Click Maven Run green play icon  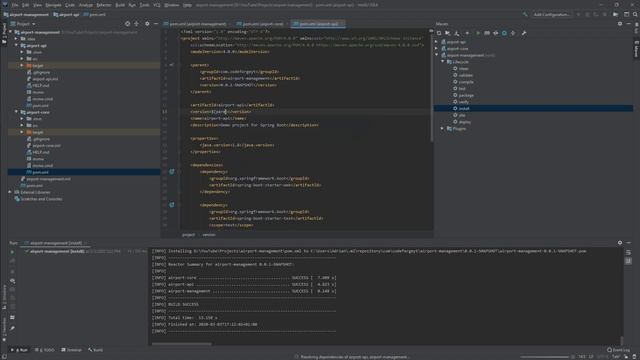[x=478, y=33]
